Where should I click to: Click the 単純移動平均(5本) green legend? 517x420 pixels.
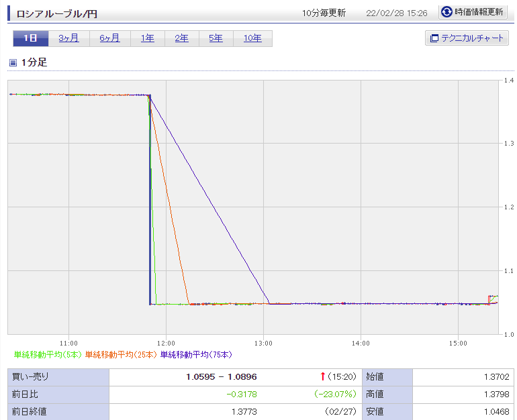pyautogui.click(x=48, y=354)
